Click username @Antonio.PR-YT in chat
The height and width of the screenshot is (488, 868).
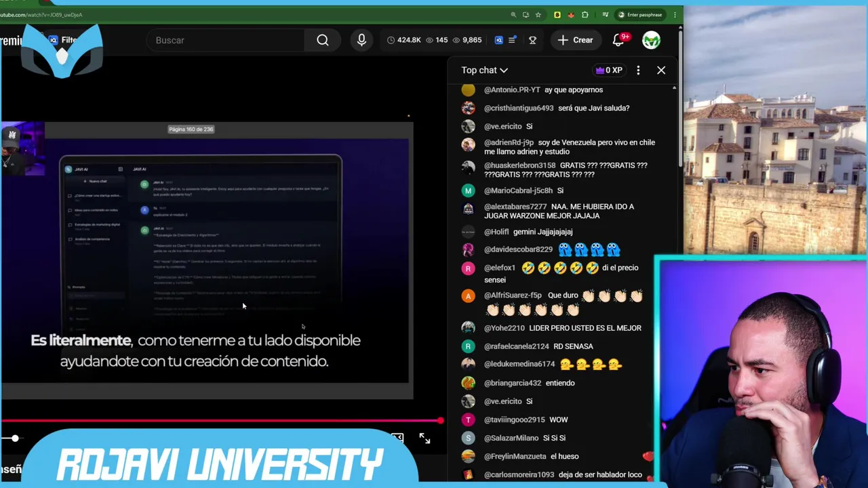(512, 89)
